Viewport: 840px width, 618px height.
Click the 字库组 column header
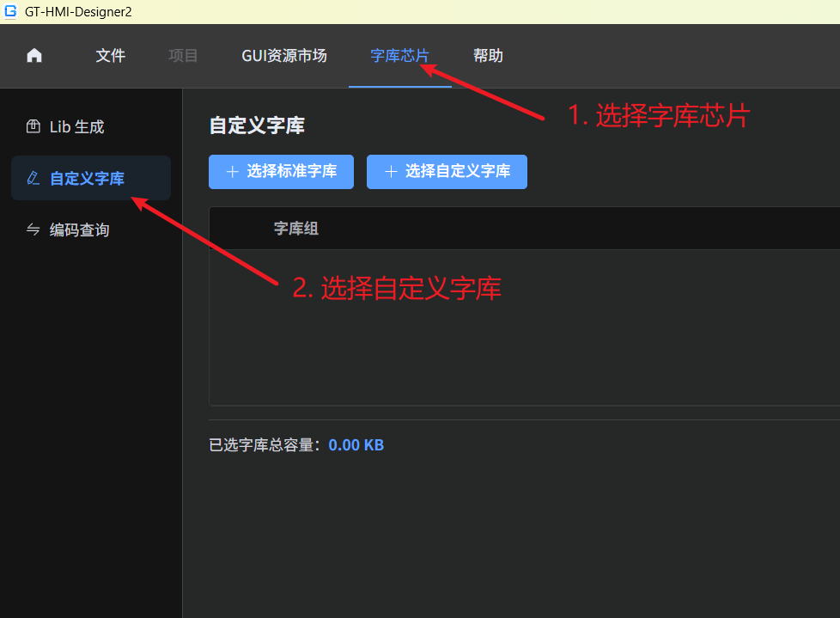pos(296,229)
